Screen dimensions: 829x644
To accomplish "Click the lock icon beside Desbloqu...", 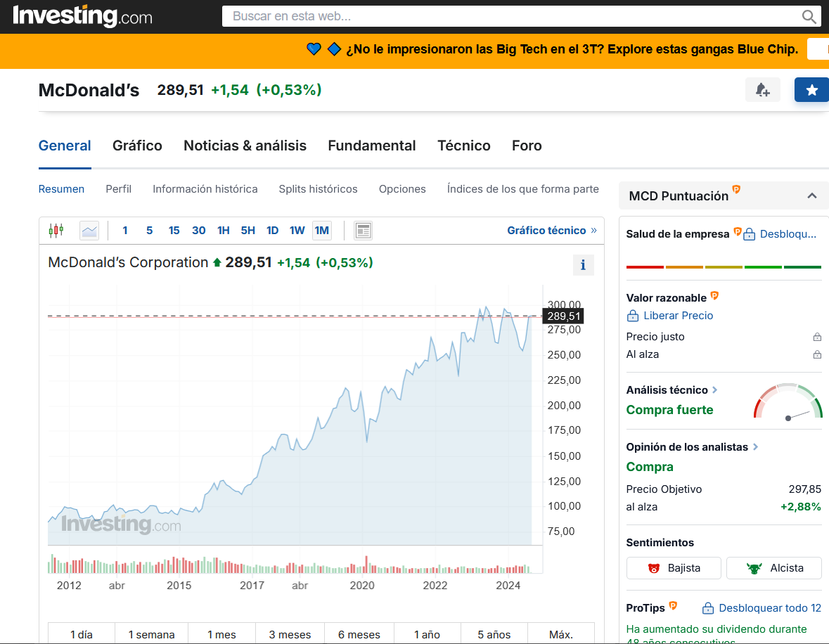I will click(749, 234).
